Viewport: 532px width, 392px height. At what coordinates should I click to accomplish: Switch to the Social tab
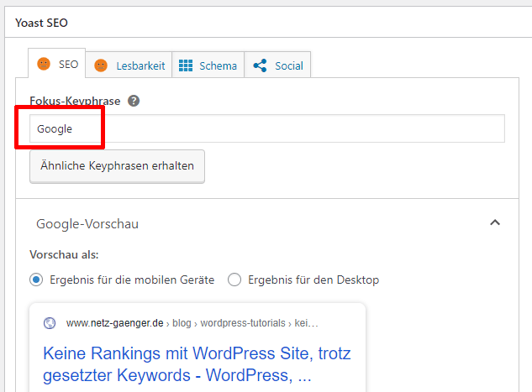point(277,65)
